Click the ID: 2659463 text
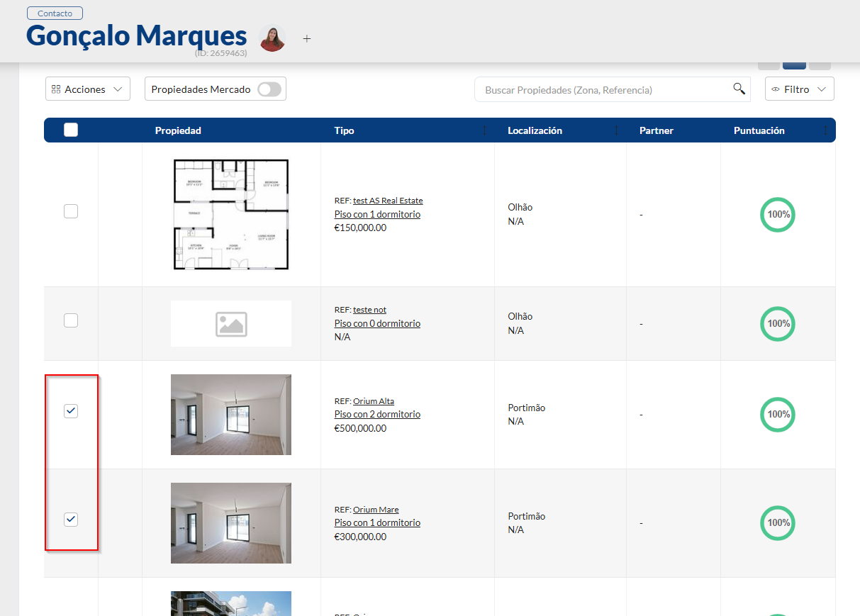The width and height of the screenshot is (860, 616). [x=221, y=53]
